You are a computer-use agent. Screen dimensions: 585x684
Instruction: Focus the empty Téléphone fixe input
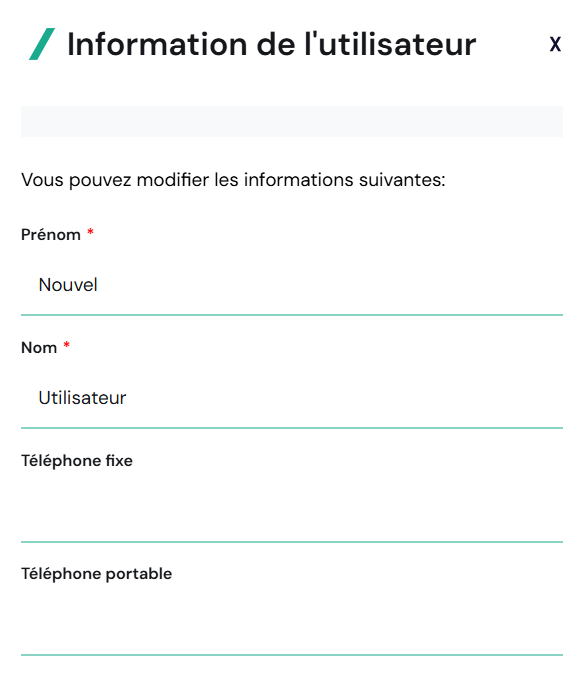(x=292, y=511)
